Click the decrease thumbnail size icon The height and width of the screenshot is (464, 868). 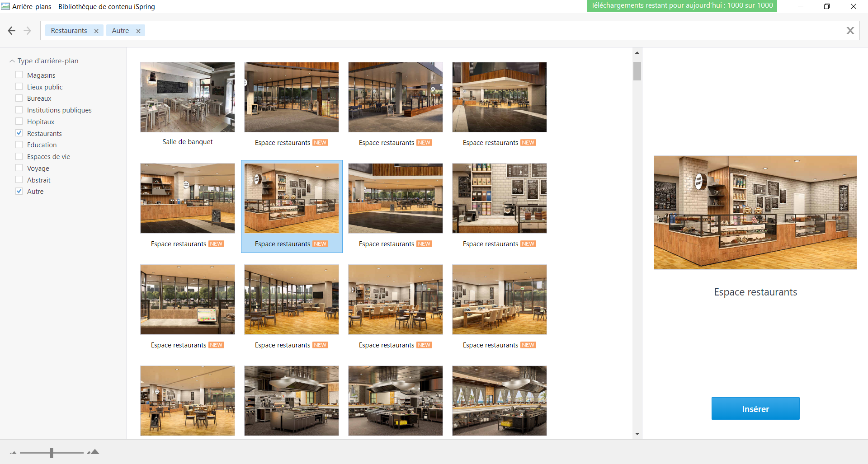13,452
